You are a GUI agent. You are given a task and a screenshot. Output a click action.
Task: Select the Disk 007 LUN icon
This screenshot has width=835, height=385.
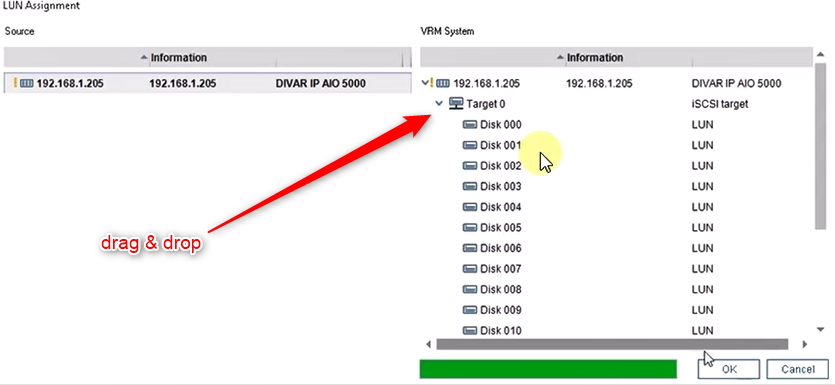click(470, 269)
